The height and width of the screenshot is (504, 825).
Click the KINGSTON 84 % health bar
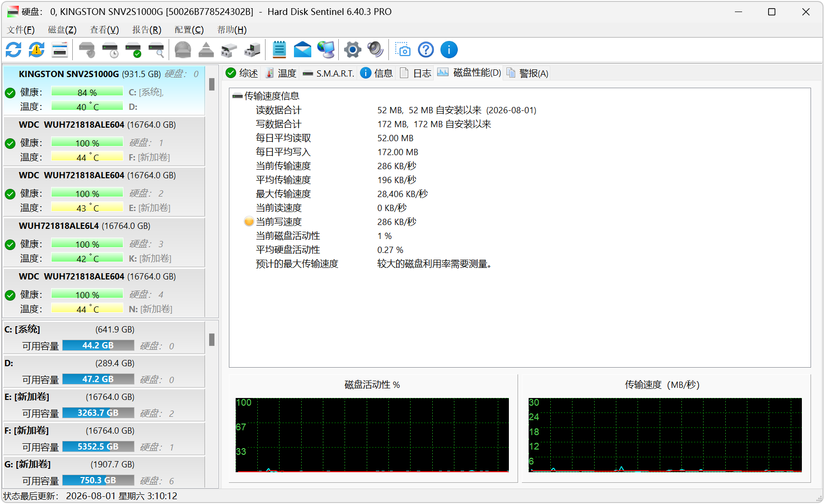[x=87, y=92]
